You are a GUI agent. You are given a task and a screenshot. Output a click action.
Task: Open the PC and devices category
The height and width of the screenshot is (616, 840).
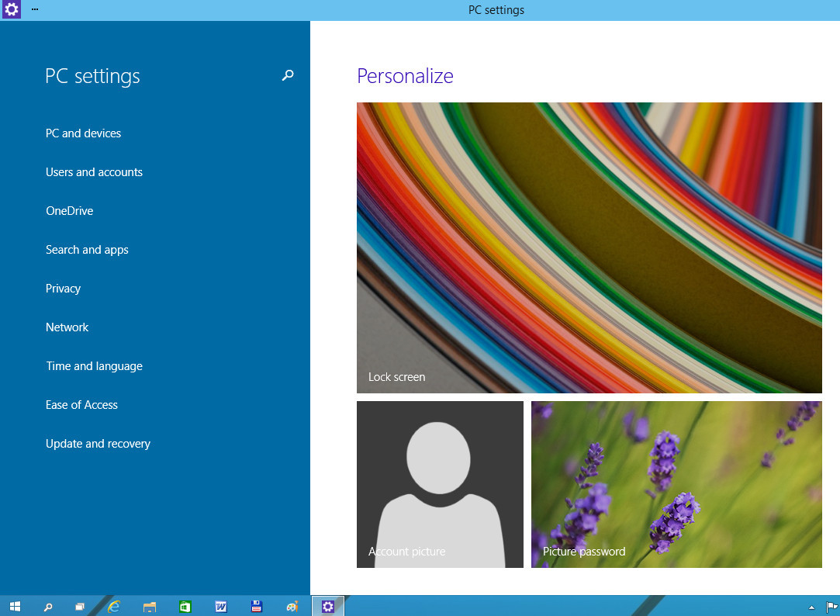tap(83, 133)
